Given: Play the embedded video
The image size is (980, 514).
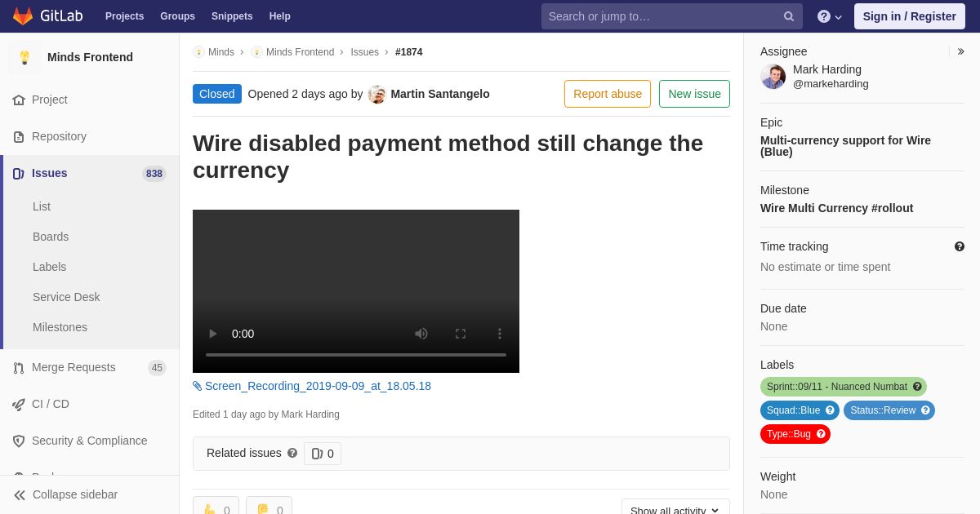Looking at the screenshot, I should pos(213,334).
